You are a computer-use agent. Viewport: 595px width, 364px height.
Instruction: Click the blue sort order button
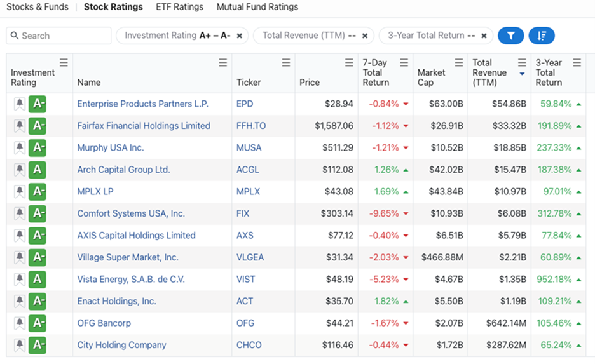[x=542, y=36]
